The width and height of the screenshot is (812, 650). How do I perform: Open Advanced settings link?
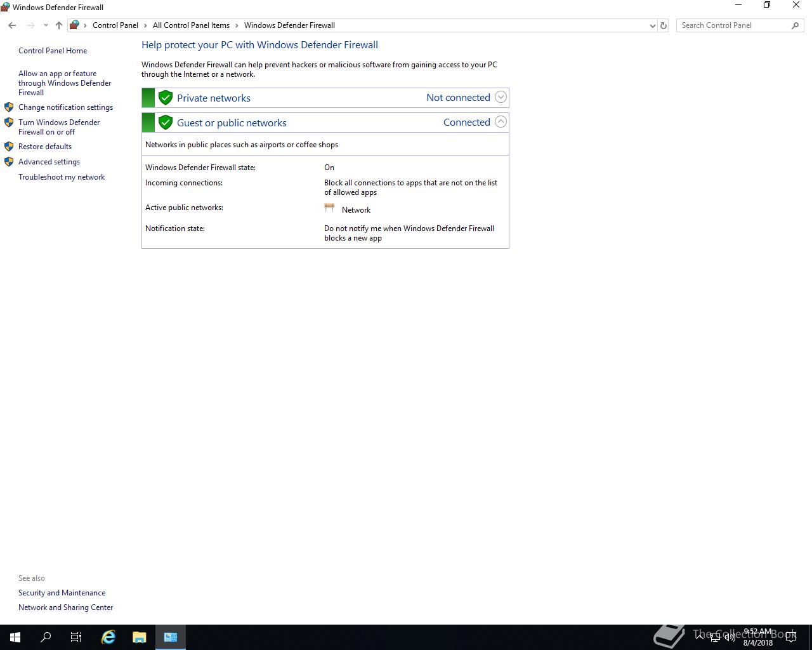[49, 162]
